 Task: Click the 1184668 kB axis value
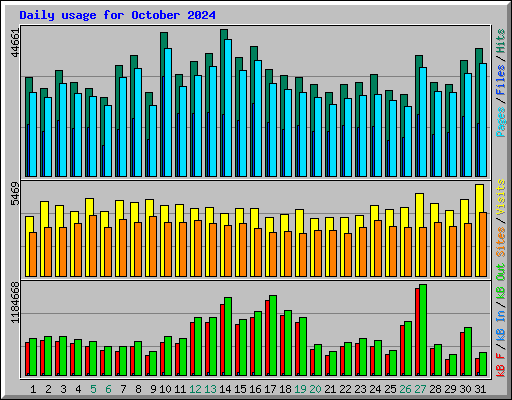coord(16,303)
